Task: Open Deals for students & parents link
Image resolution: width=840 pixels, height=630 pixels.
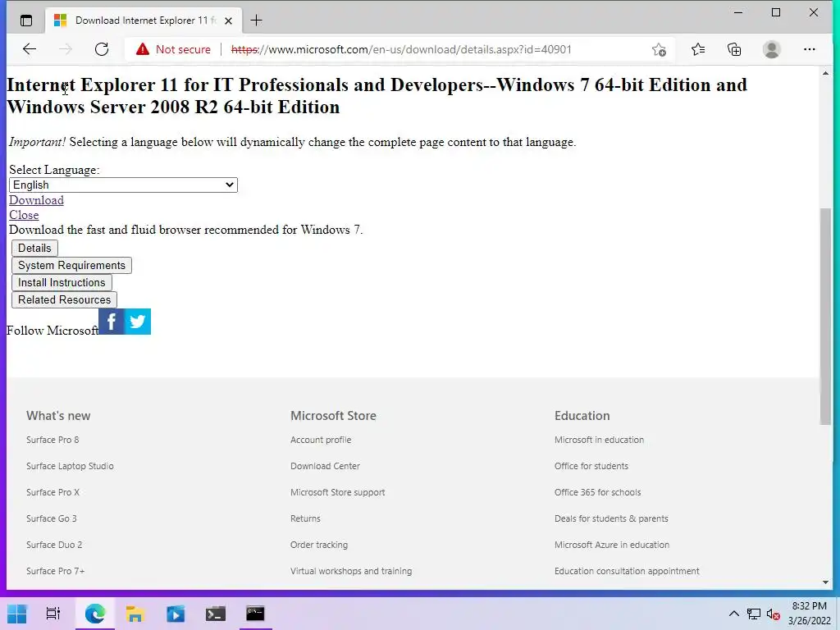Action: 611,518
